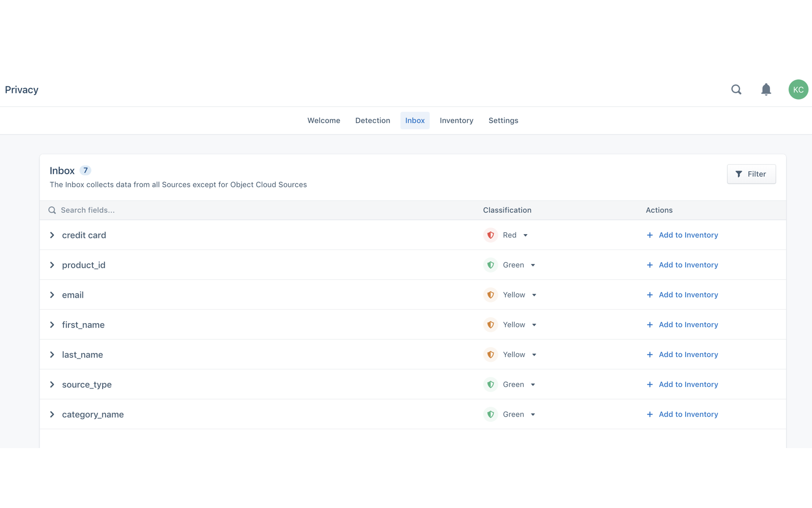Click the green shield icon for product_id
This screenshot has width=812, height=508.
[x=490, y=265]
